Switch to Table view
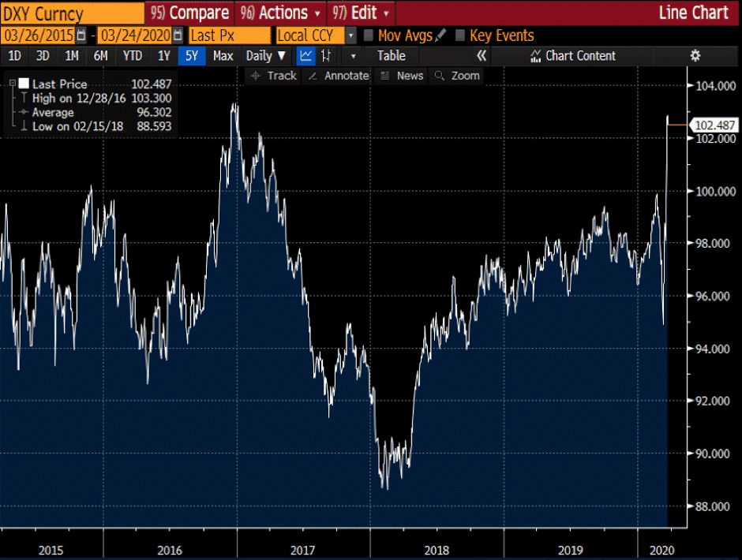 pos(391,56)
